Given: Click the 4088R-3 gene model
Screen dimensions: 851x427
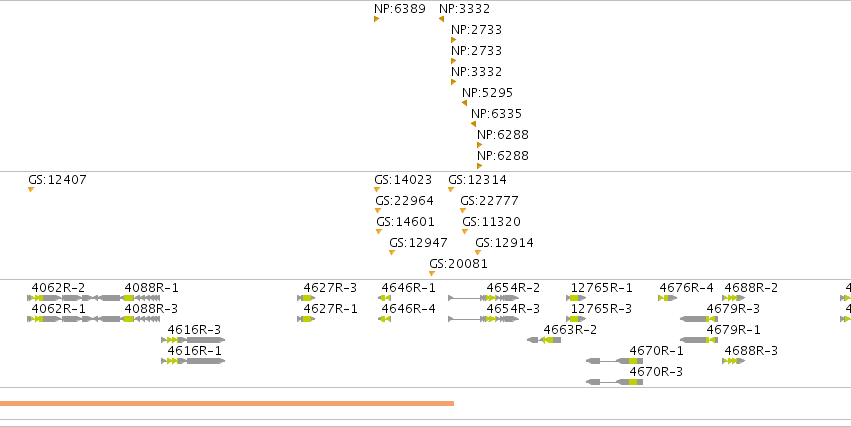Looking at the screenshot, I should [126, 319].
